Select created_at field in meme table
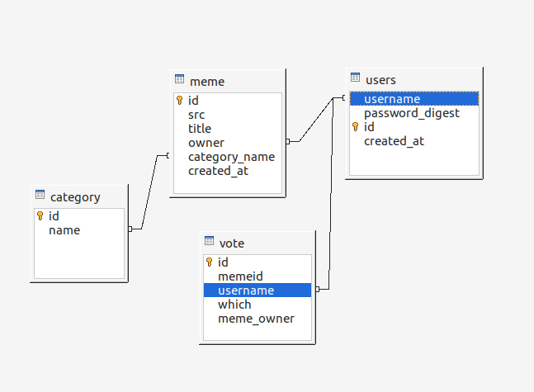 tap(228, 171)
